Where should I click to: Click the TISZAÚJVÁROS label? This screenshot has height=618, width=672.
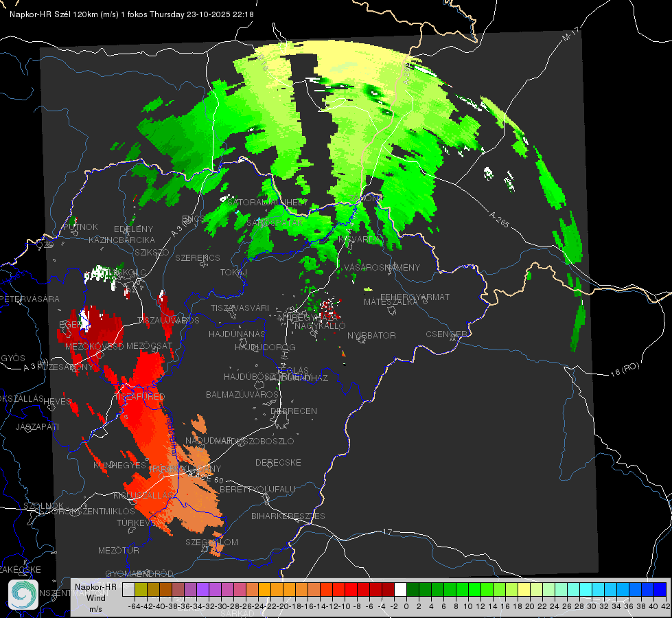tap(168, 321)
